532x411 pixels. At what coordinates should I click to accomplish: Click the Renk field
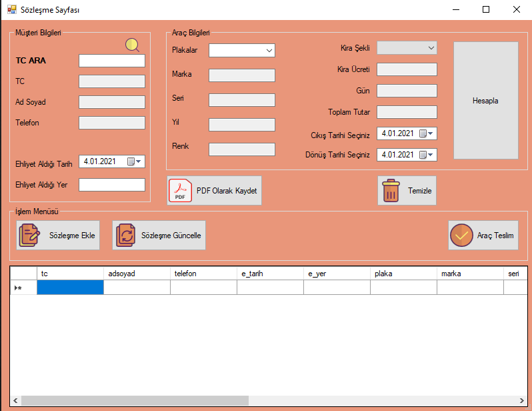tap(242, 149)
